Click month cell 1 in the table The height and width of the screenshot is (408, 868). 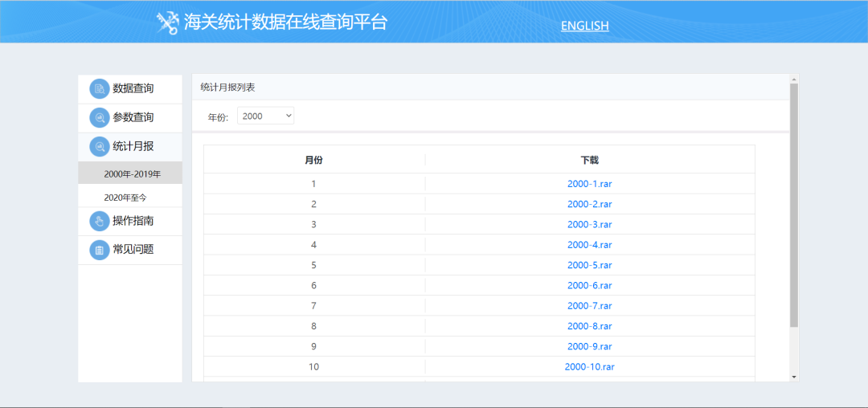tap(314, 184)
